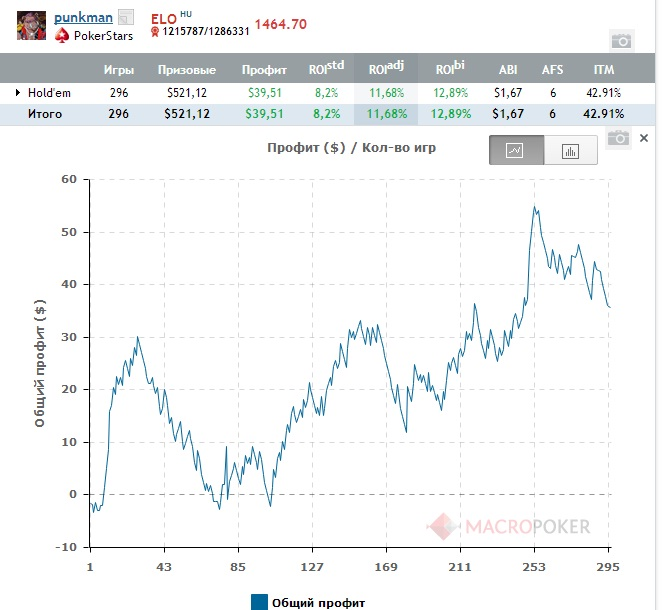
Task: Open the punkman player profile link
Action: [83, 18]
